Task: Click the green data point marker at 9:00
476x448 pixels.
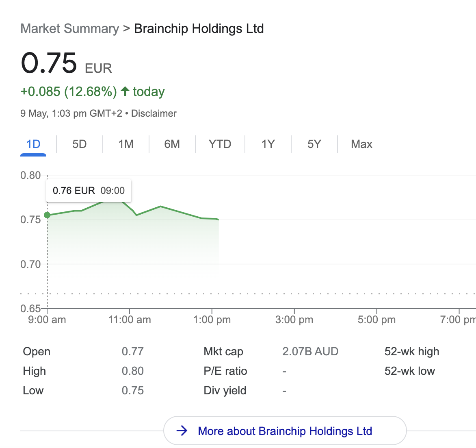Action: [48, 215]
